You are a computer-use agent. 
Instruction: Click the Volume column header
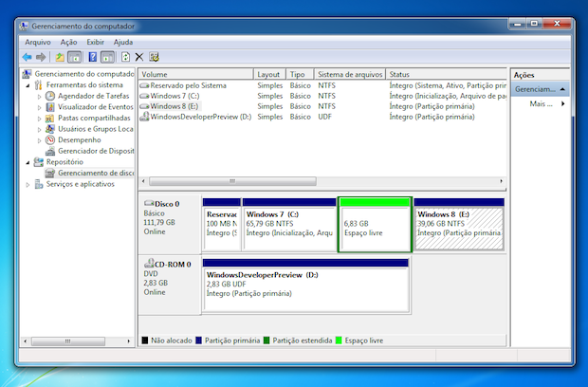click(194, 74)
